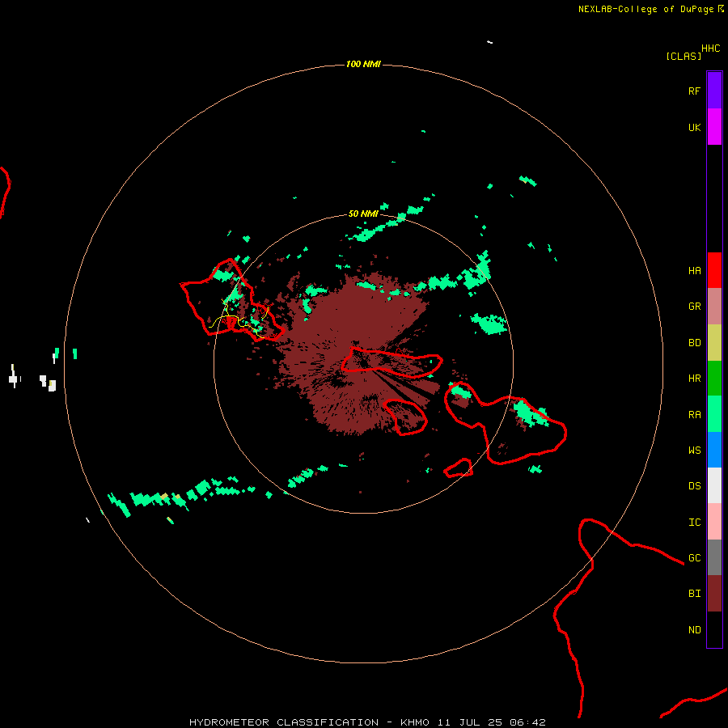The width and height of the screenshot is (728, 728).
Task: Click the '100 NMI' range ring label
Action: [x=363, y=64]
